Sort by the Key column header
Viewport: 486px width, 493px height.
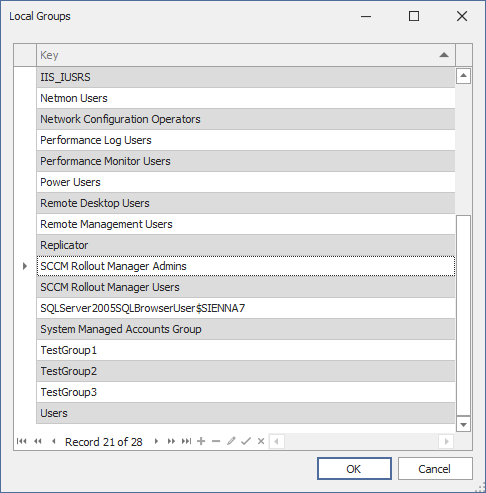pos(246,55)
